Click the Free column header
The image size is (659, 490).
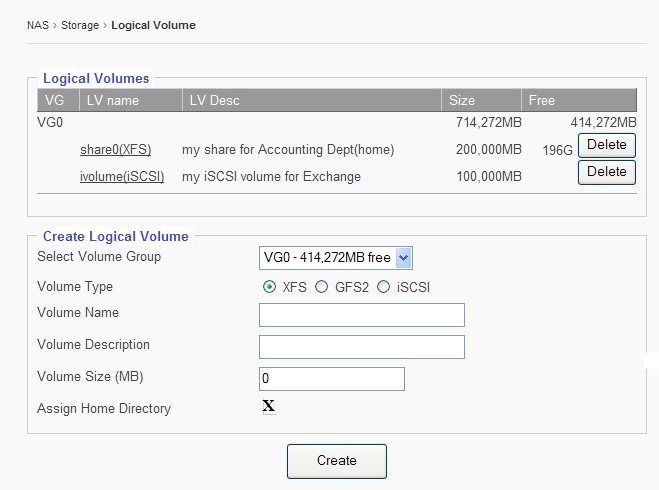tap(542, 100)
